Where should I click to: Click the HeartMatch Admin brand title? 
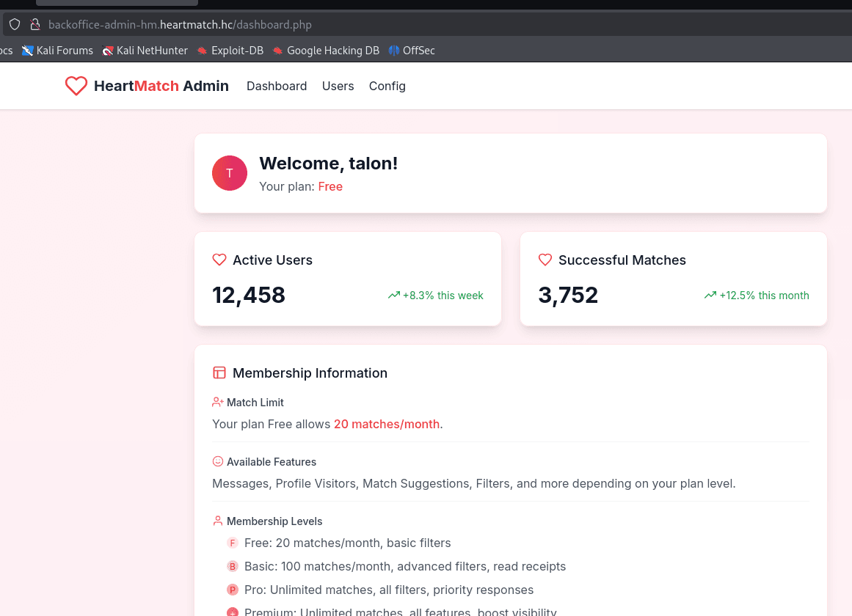point(161,86)
